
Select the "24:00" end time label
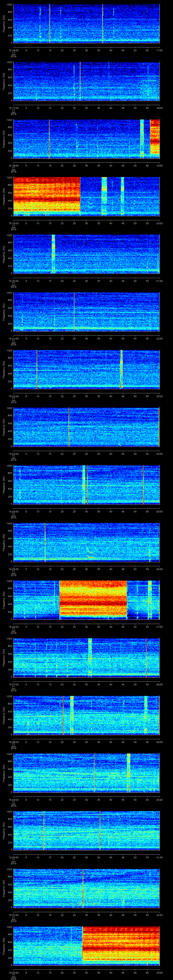[x=159, y=454]
